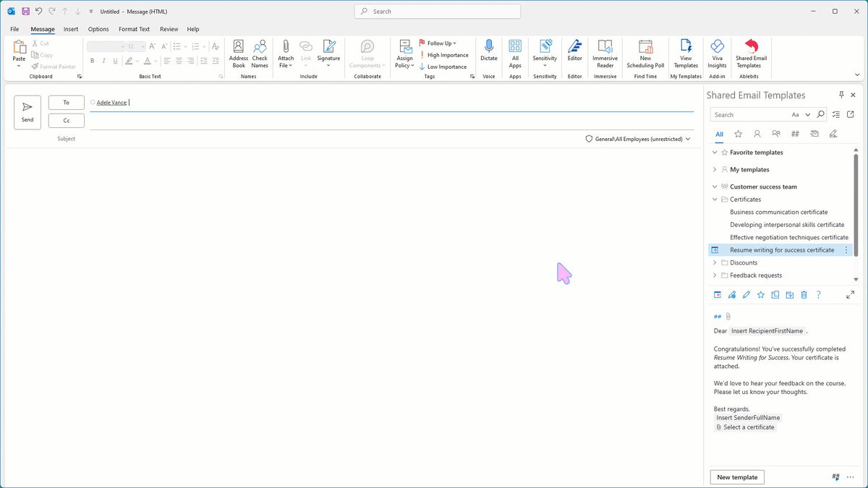The height and width of the screenshot is (488, 868).
Task: Delete the selected template via trash icon
Action: (804, 295)
